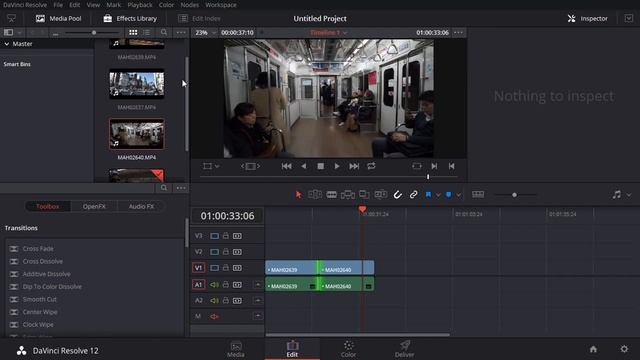
Task: Select the MAH02640.MP4 thumbnail
Action: (137, 134)
